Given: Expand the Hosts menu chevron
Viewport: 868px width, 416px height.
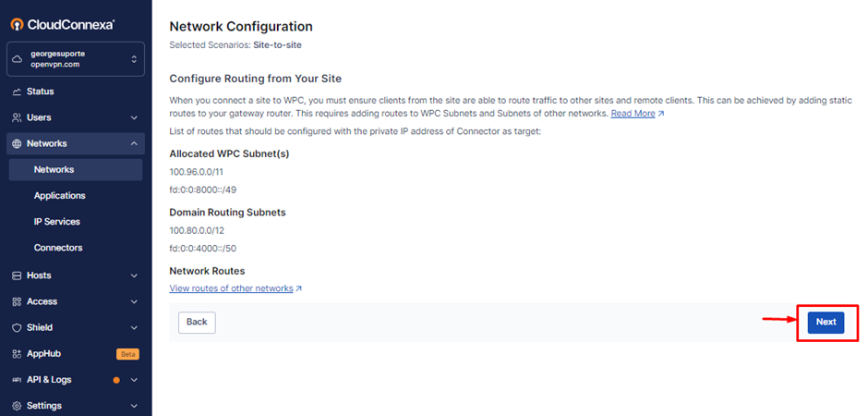Looking at the screenshot, I should (x=134, y=275).
